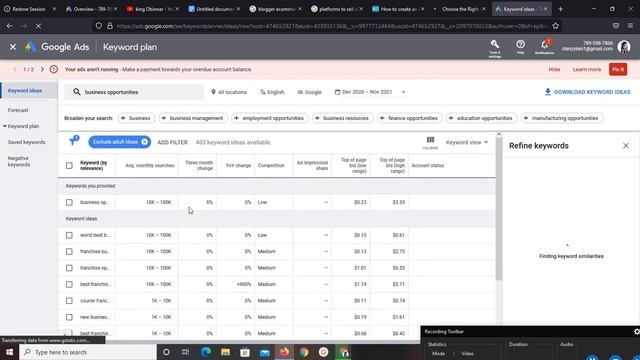This screenshot has height=360, width=640.
Task: Switch to the Overview browser tab
Action: click(91, 9)
